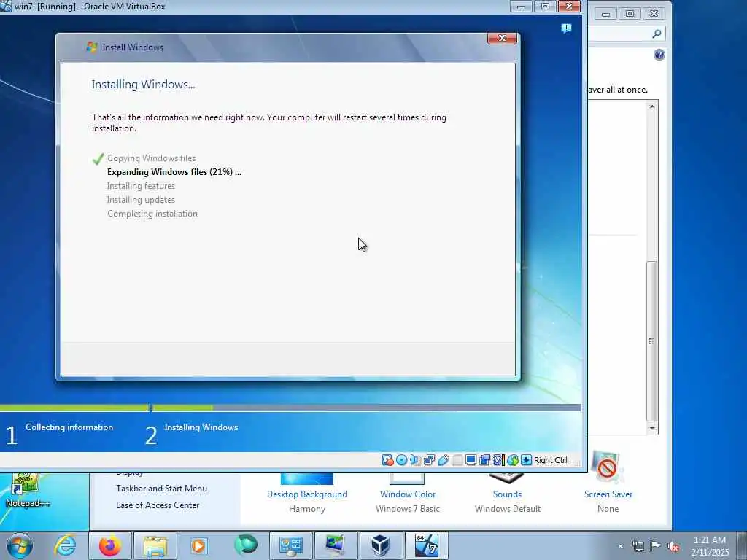Click the 'Installing Windows' stage label
747x560 pixels.
point(201,427)
